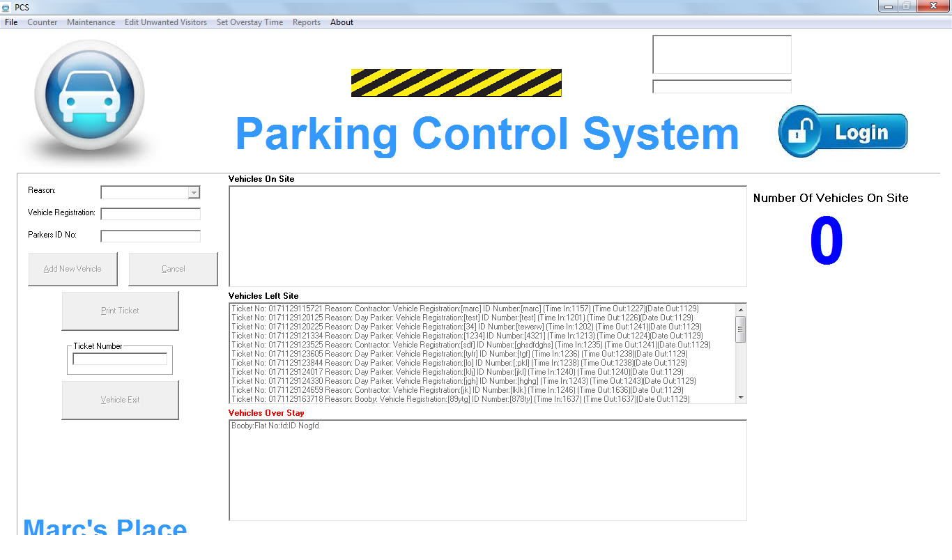Click the Vehicle Registration text field
This screenshot has width=952, height=560.
[151, 214]
